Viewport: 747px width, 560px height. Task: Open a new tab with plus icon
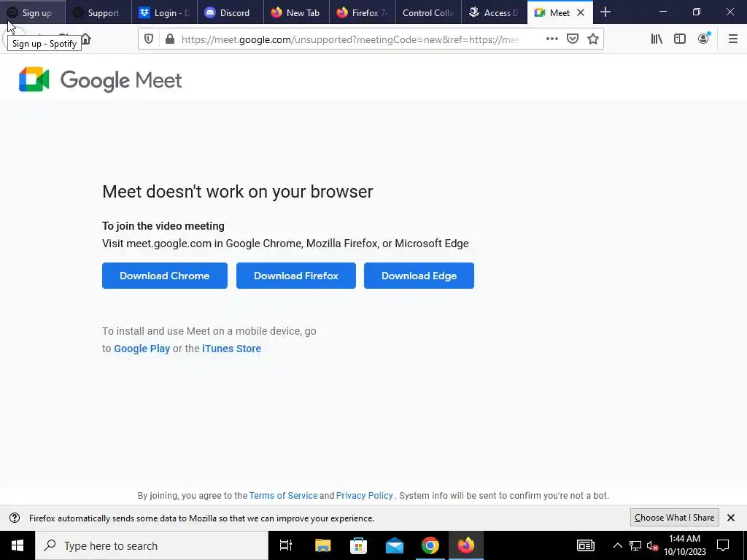[x=605, y=12]
